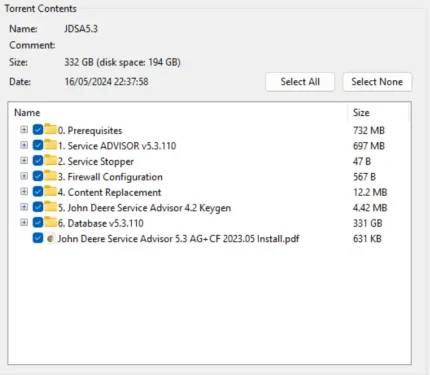Click the 4. Content Replacement folder icon
The image size is (430, 375).
point(50,191)
